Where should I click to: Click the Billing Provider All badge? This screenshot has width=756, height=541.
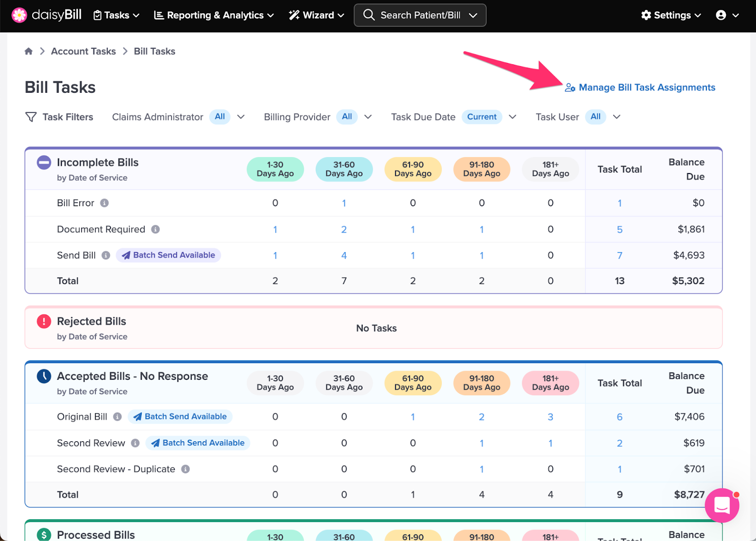click(x=347, y=117)
